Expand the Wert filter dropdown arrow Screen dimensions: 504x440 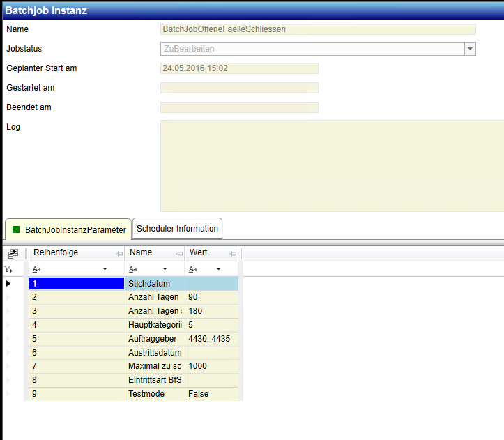click(x=218, y=269)
